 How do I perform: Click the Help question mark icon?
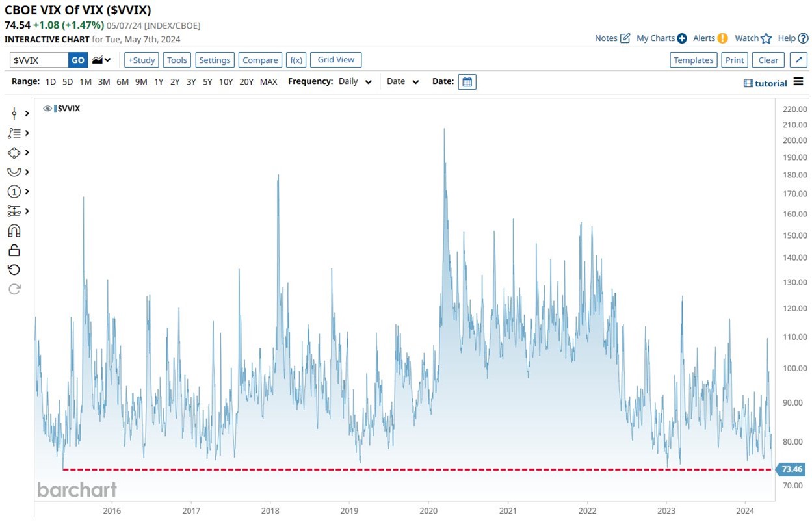pos(804,38)
